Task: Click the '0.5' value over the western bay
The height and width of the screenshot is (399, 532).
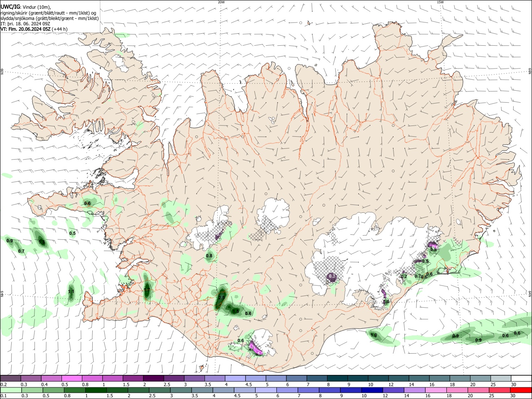Action: 72,233
